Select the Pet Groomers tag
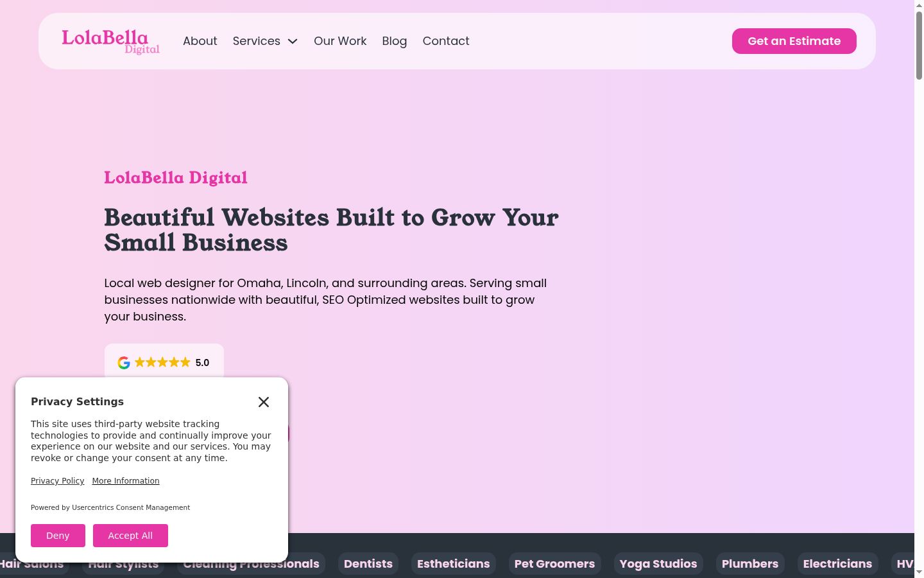Viewport: 924px width, 578px height. coord(555,564)
